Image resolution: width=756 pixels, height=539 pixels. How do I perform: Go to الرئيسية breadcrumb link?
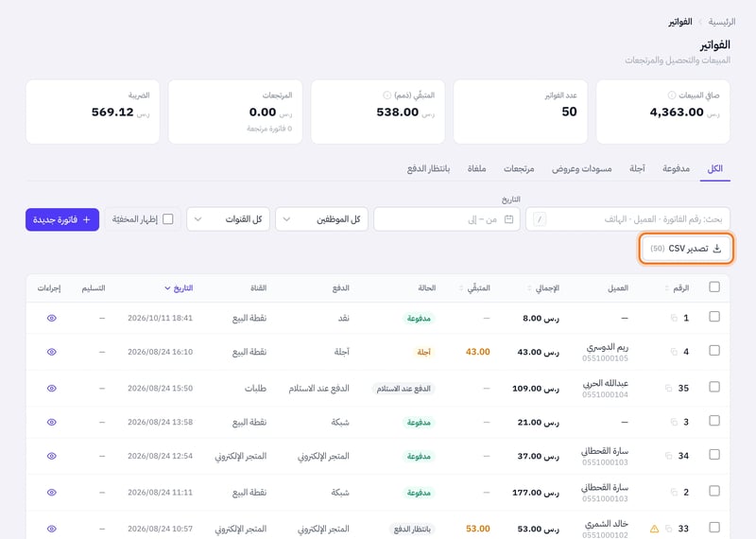[x=722, y=22]
